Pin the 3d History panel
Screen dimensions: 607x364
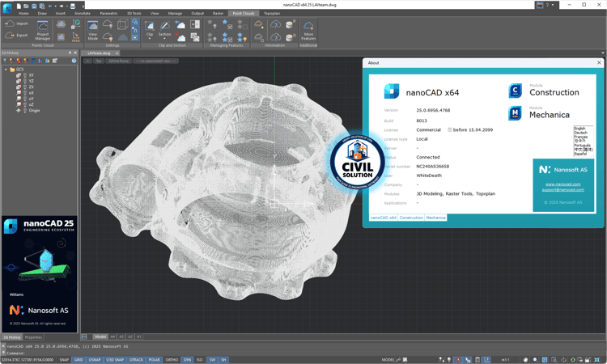(70, 53)
